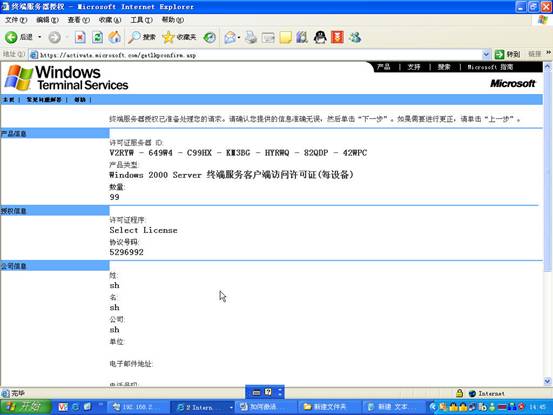Image resolution: width=553 pixels, height=415 pixels.
Task: Click the help question icon on language bar
Action: (268, 392)
